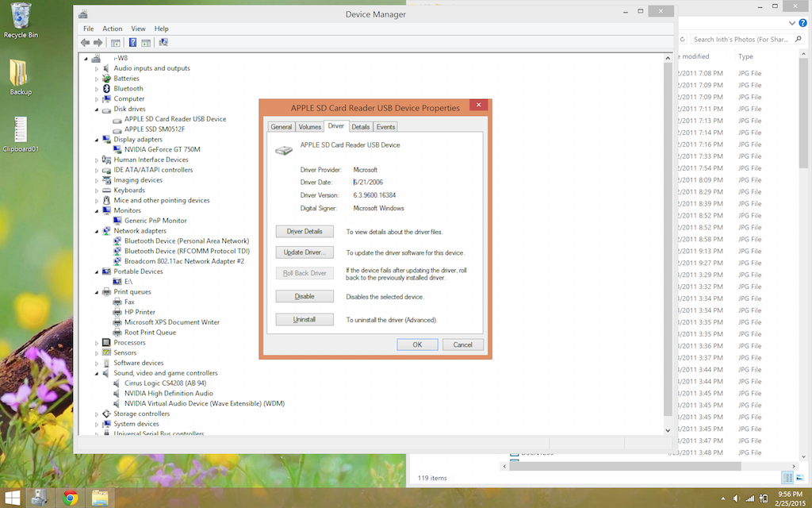Click the E:\ portable device icon
812x508 pixels.
coord(117,282)
